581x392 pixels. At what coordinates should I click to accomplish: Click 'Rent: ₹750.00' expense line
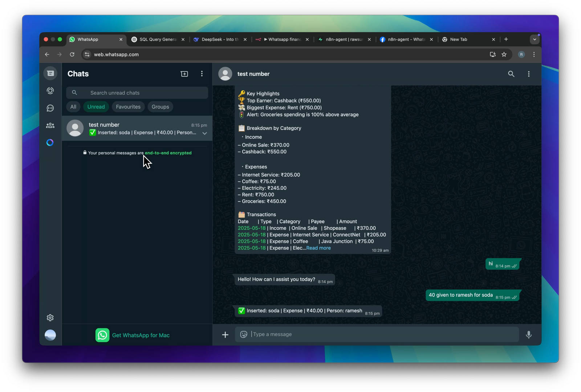pos(256,195)
